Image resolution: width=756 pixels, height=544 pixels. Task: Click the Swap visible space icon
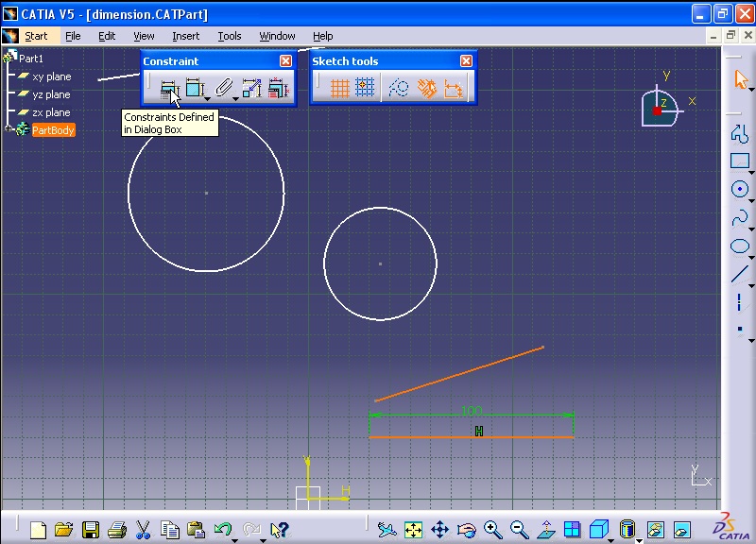coord(682,530)
